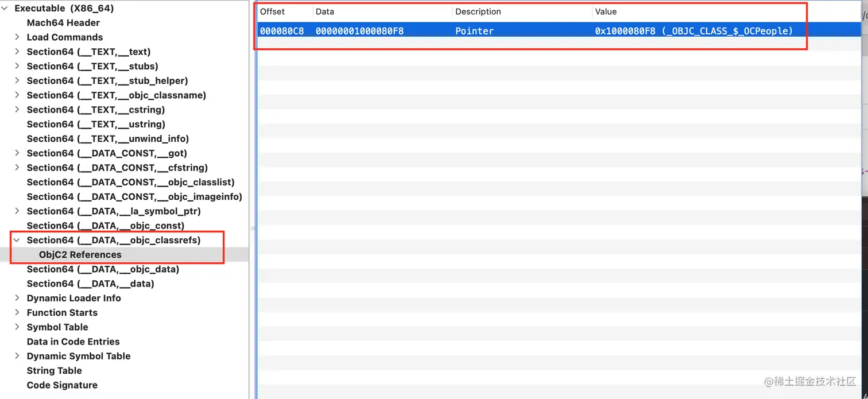Expand the Load Commands node

pyautogui.click(x=17, y=37)
